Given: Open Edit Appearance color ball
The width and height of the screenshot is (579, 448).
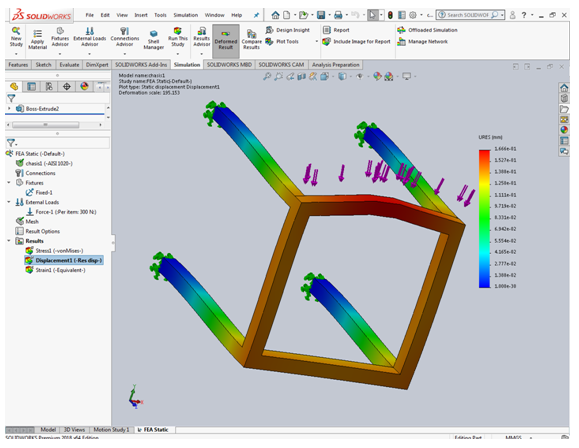Looking at the screenshot, I should [377, 76].
